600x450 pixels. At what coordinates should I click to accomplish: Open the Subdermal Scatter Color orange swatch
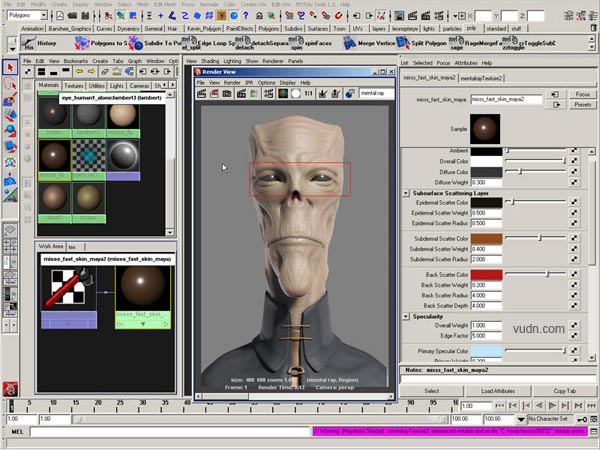click(x=486, y=238)
